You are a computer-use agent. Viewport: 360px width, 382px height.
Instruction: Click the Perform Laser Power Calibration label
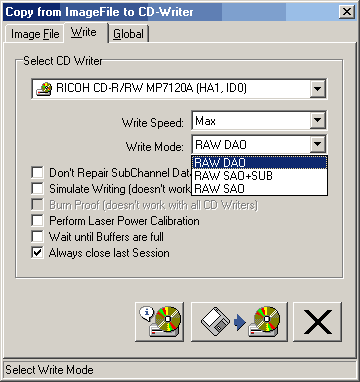click(124, 221)
